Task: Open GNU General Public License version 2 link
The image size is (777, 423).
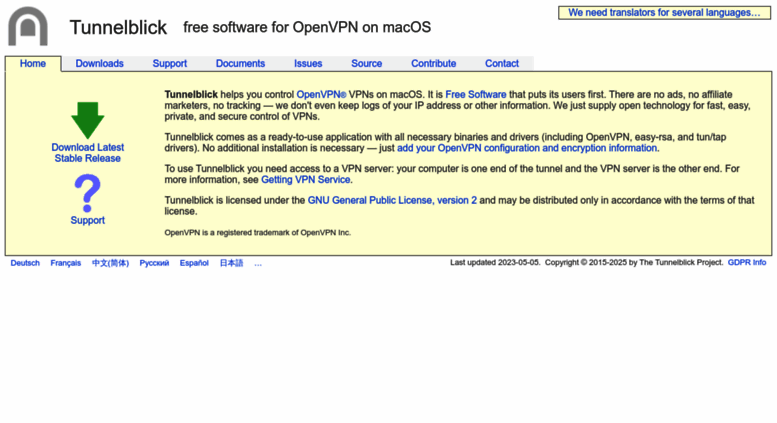Action: [392, 200]
